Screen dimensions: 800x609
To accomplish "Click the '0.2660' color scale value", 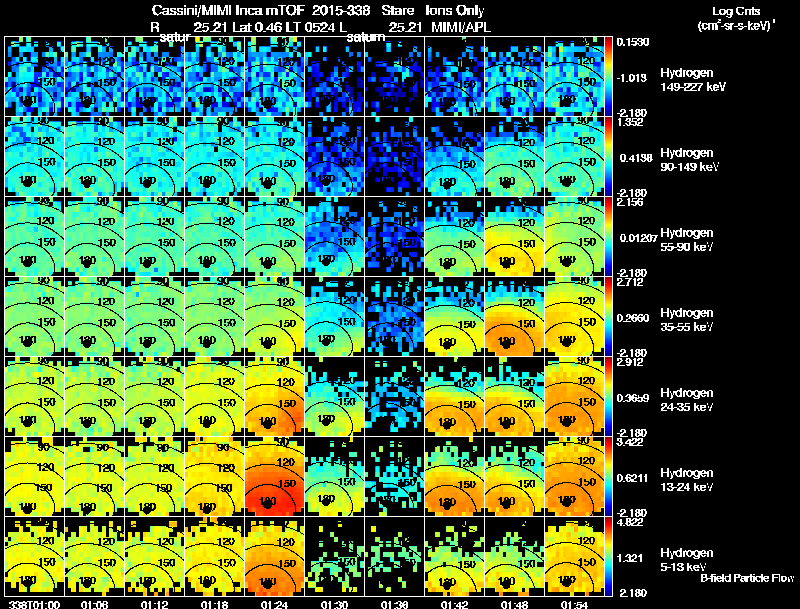I will coord(633,318).
